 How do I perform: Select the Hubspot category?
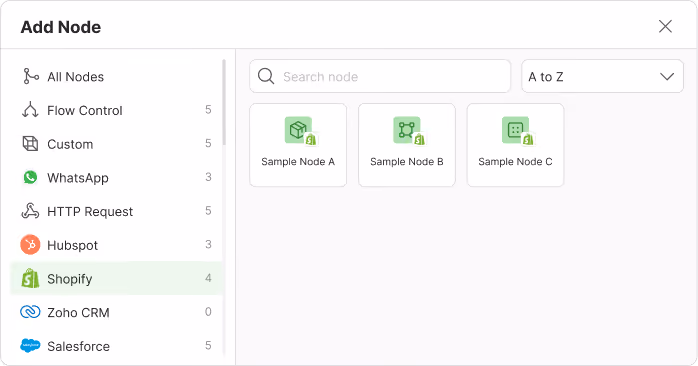tap(116, 244)
